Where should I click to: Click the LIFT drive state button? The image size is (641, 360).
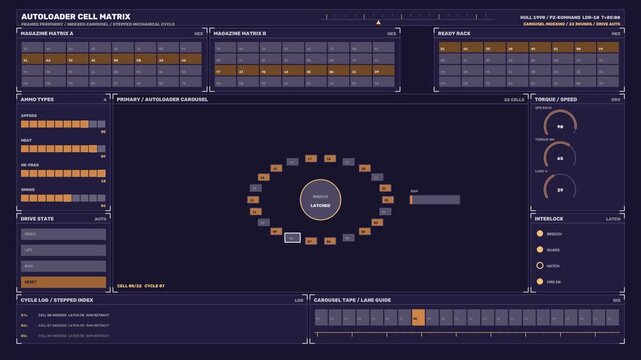(63, 250)
